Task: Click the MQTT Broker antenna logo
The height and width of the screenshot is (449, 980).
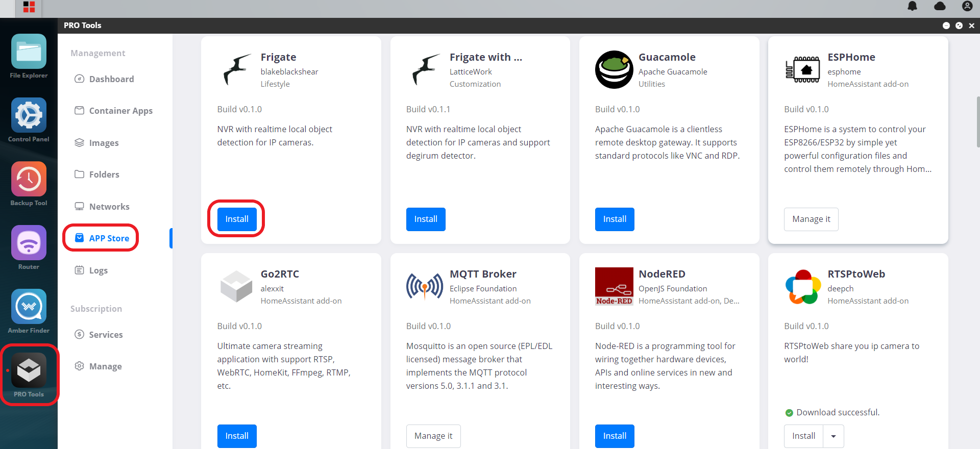Action: tap(425, 286)
